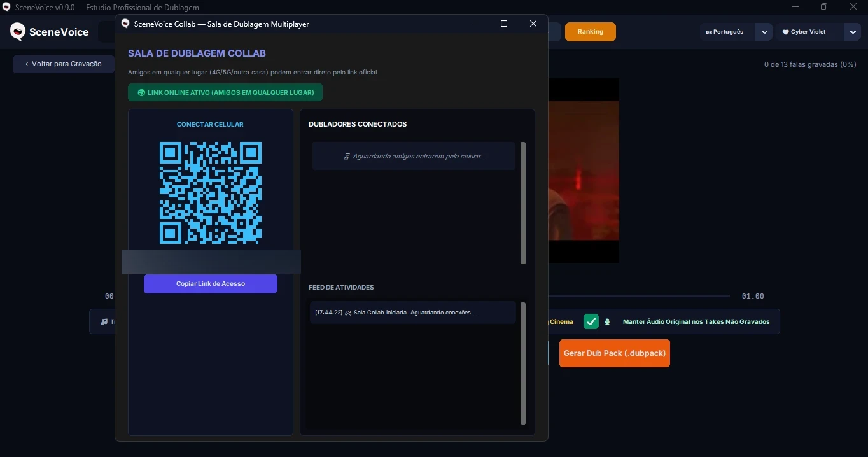
Task: Expand the Cyber Violet theme dropdown arrow
Action: (x=852, y=32)
